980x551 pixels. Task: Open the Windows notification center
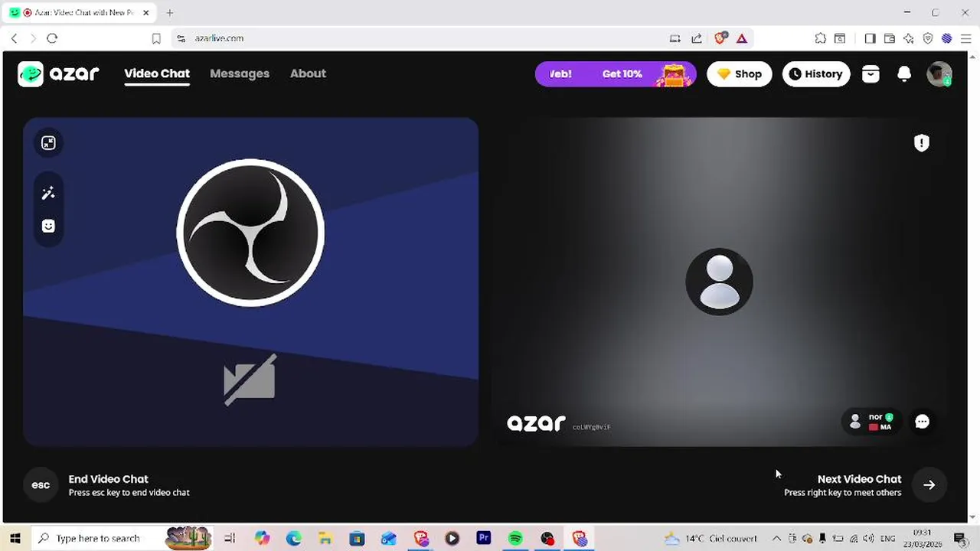959,538
